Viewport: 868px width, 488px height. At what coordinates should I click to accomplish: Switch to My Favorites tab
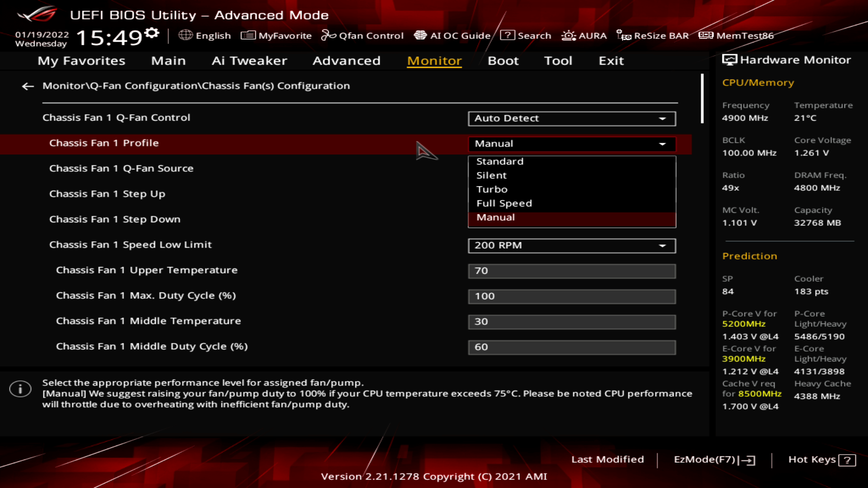(81, 61)
